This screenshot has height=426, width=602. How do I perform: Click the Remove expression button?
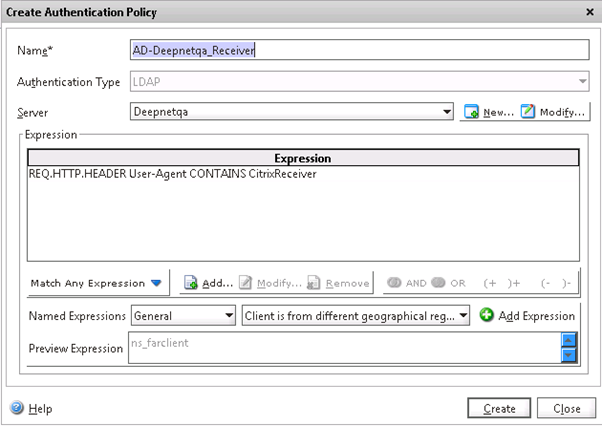pyautogui.click(x=339, y=283)
